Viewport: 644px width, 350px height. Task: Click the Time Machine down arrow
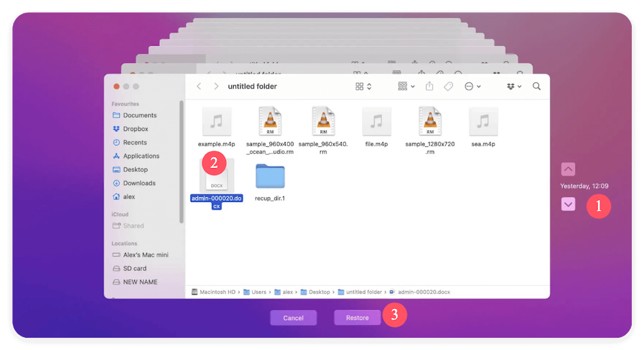click(568, 205)
